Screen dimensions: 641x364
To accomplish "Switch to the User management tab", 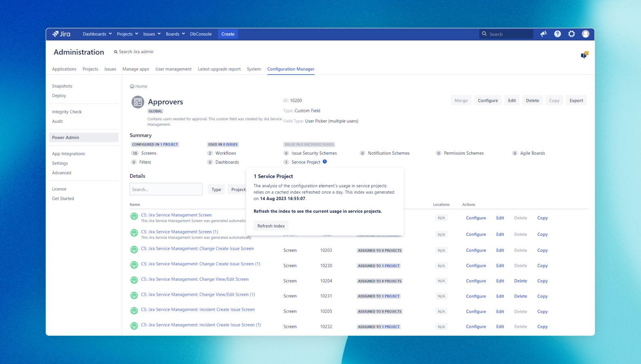I will click(x=173, y=69).
